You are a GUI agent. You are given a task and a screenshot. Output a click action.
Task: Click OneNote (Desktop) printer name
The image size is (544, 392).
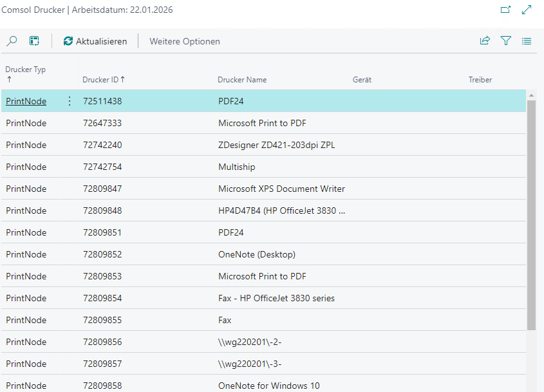pos(257,254)
